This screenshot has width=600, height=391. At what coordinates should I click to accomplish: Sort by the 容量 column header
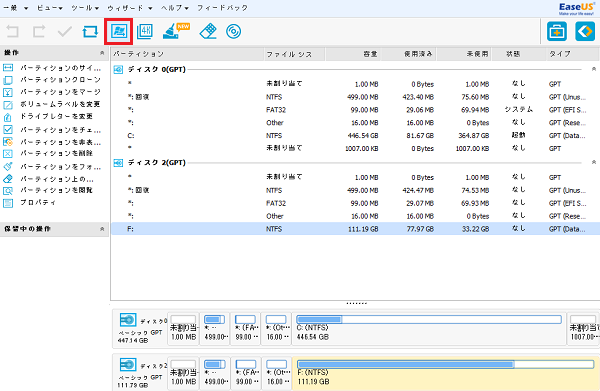pos(353,54)
